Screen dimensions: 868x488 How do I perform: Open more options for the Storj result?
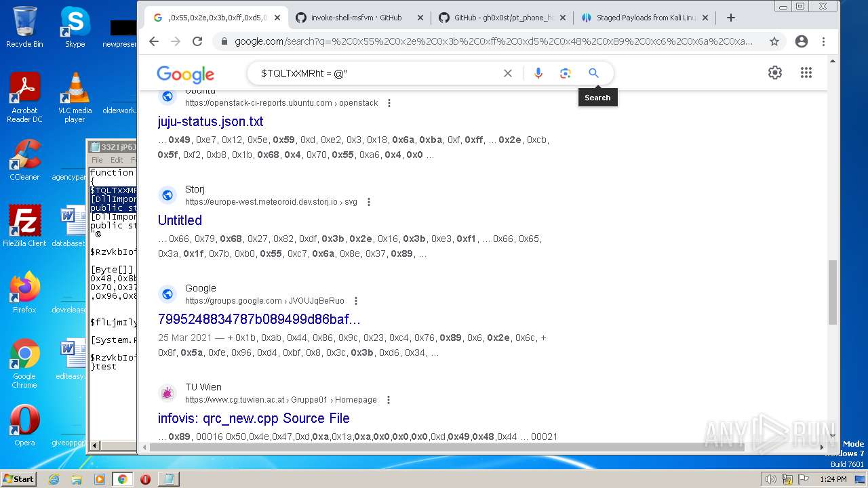tap(369, 202)
